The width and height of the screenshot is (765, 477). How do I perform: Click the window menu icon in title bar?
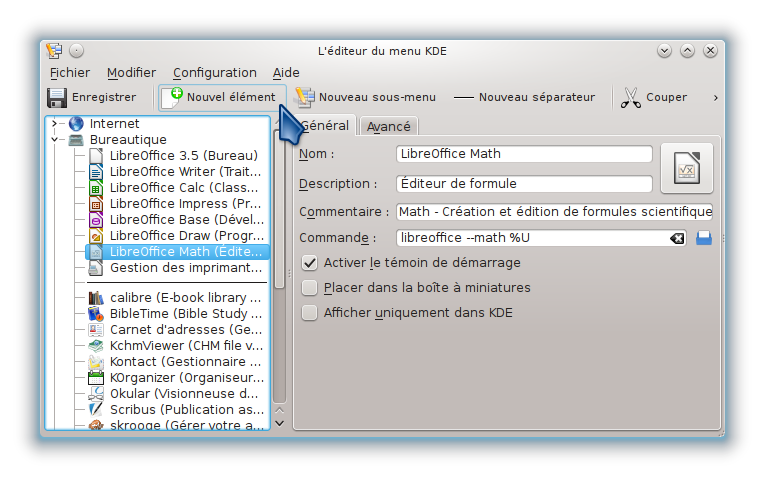pos(54,51)
